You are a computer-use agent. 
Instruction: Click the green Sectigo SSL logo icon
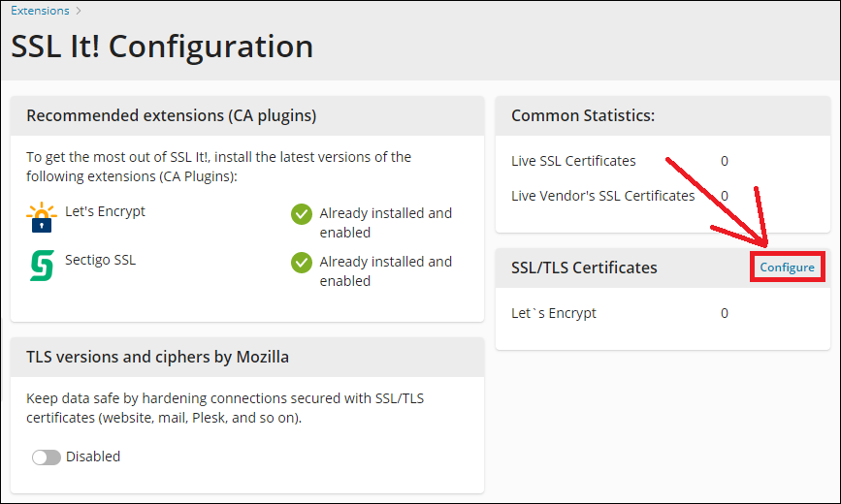[42, 266]
